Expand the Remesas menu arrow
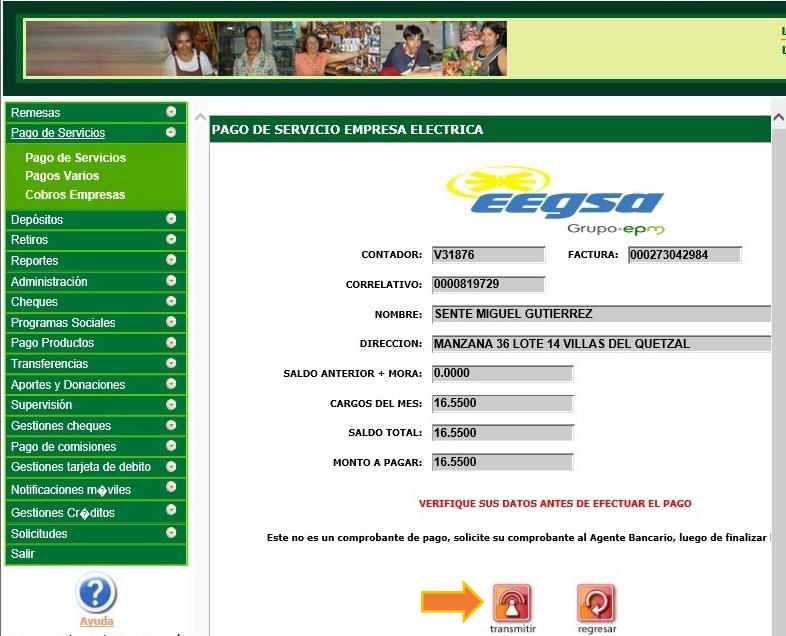The image size is (786, 636). pyautogui.click(x=171, y=113)
